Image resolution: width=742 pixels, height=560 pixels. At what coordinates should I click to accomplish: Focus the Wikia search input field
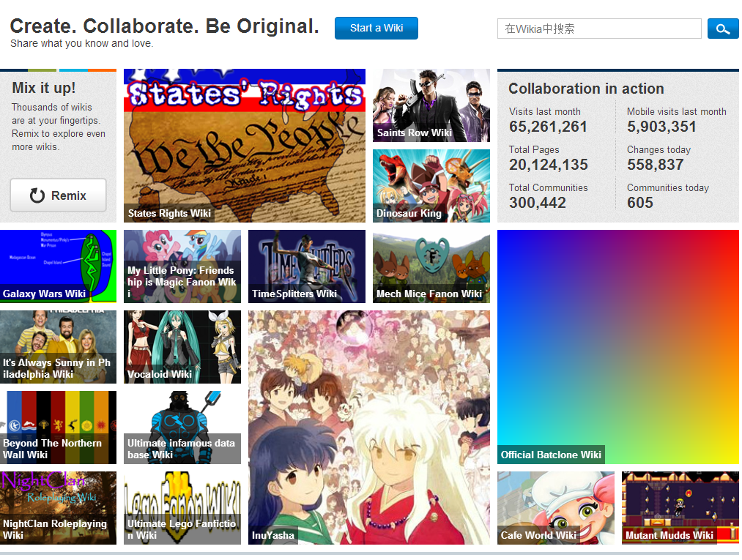[x=599, y=29]
